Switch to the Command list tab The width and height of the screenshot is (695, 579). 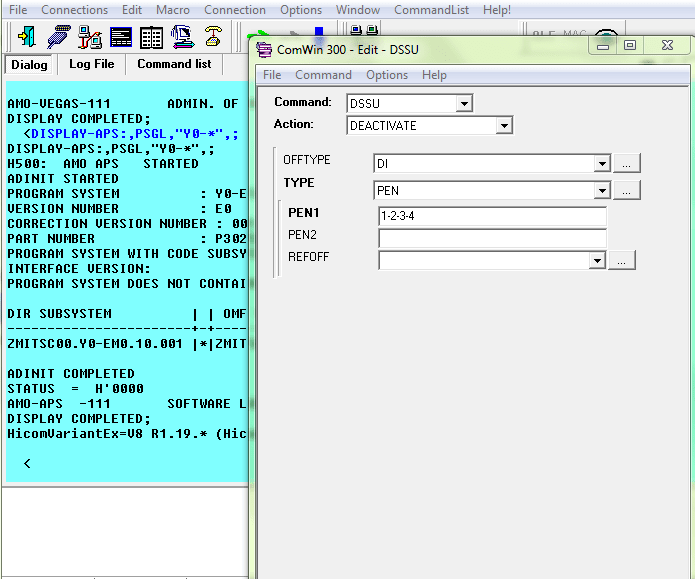click(x=174, y=64)
